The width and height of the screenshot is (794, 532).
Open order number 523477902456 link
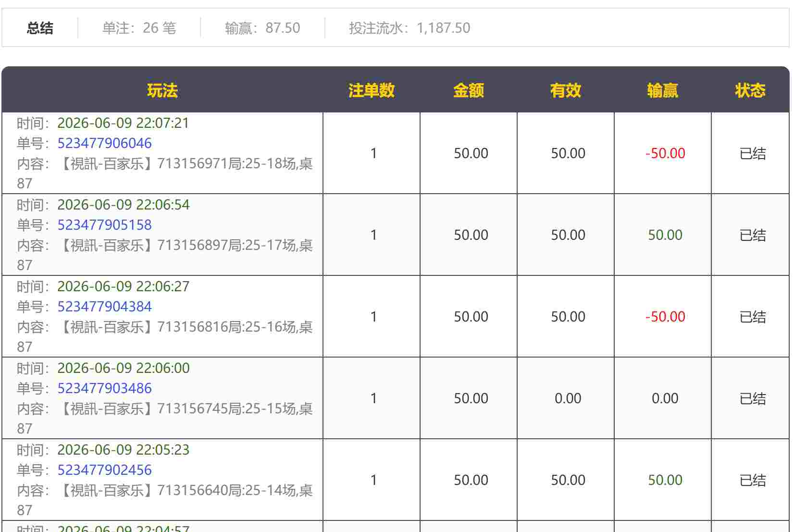click(x=104, y=470)
